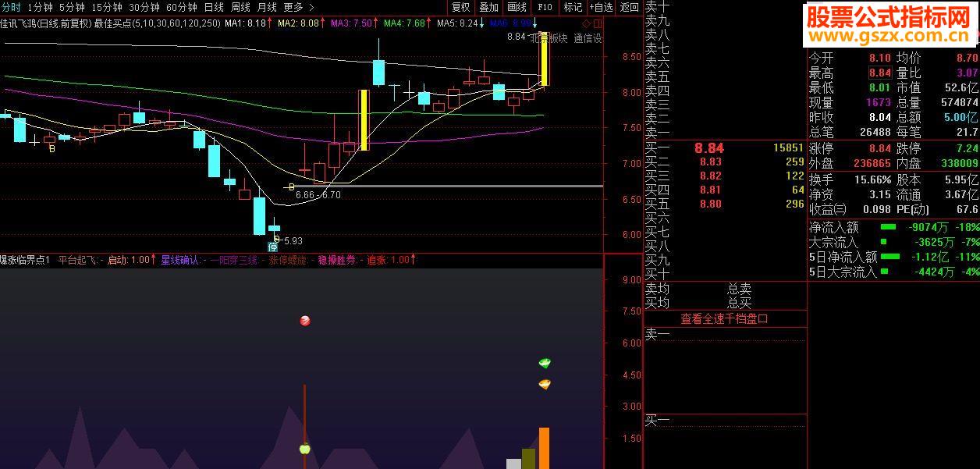Select the 60分钟 period tab
The height and width of the screenshot is (469, 980).
click(x=182, y=7)
